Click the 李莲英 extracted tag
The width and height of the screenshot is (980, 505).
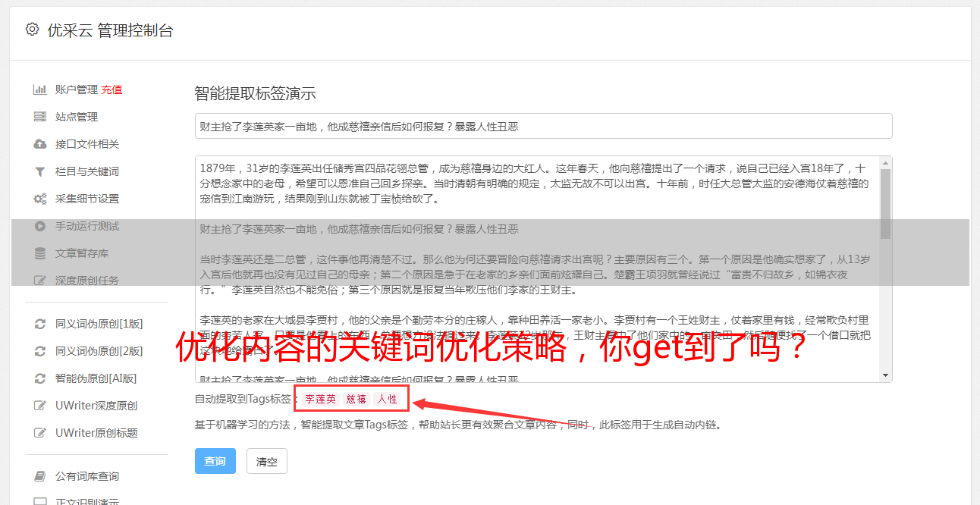point(320,399)
